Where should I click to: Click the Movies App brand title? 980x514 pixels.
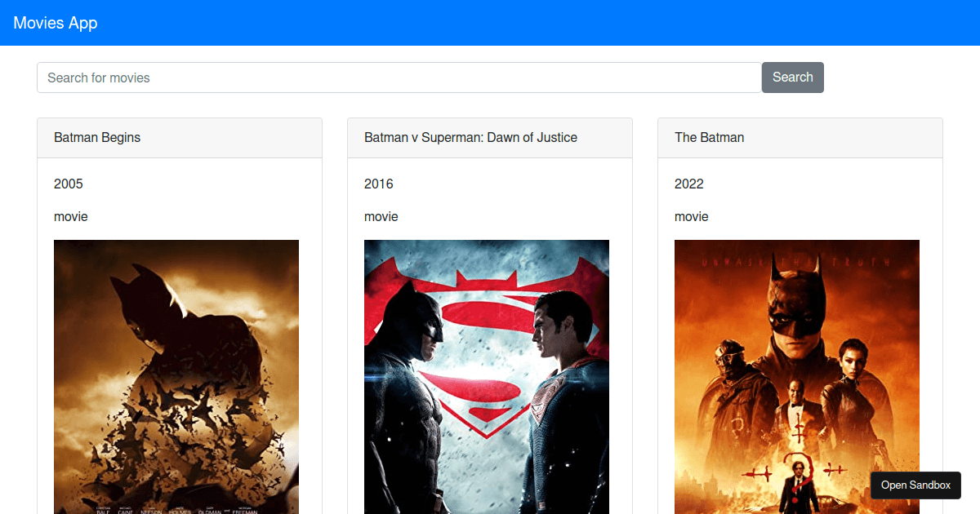56,23
